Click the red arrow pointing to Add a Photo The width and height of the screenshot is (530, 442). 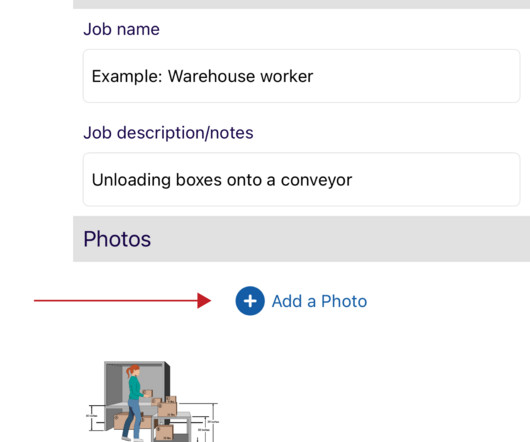click(122, 300)
